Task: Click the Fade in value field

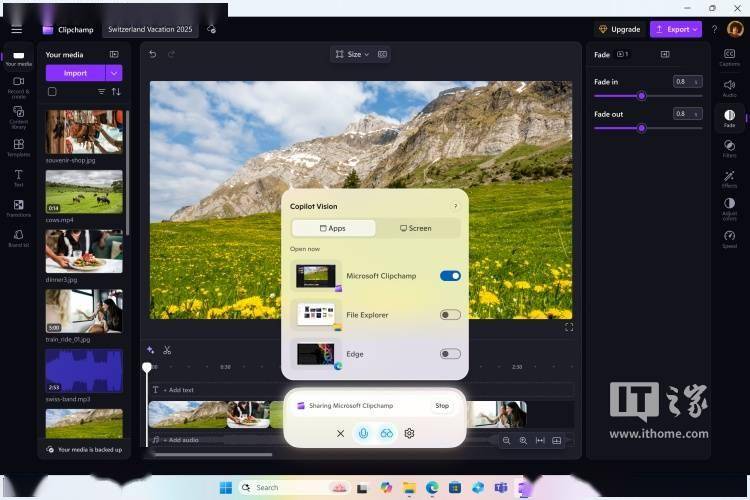Action: pyautogui.click(x=687, y=82)
